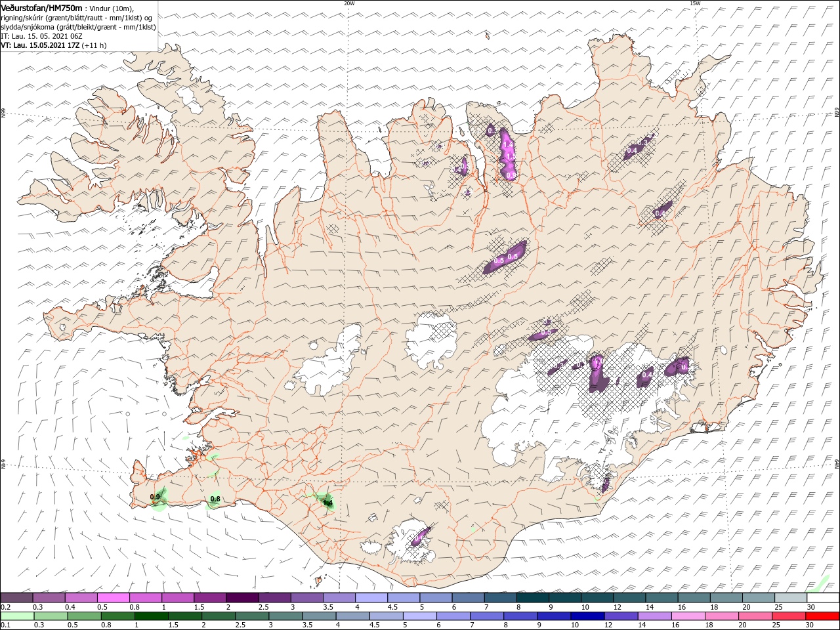The width and height of the screenshot is (840, 630).
Task: Click the 0.1 label on the rain scale
Action: pyautogui.click(x=5, y=625)
